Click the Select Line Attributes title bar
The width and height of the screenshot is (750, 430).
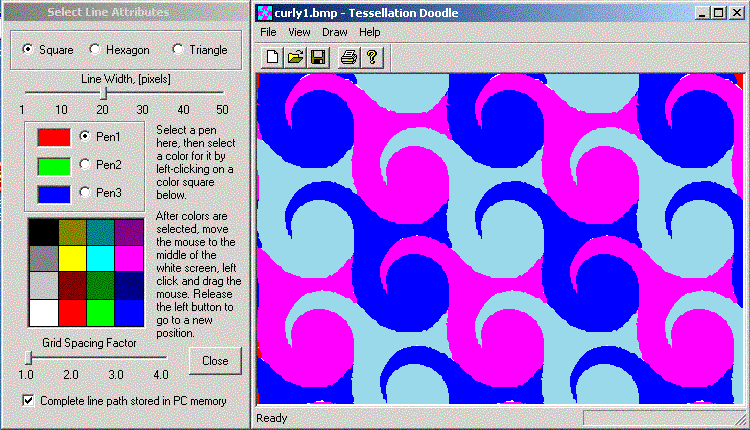click(125, 12)
